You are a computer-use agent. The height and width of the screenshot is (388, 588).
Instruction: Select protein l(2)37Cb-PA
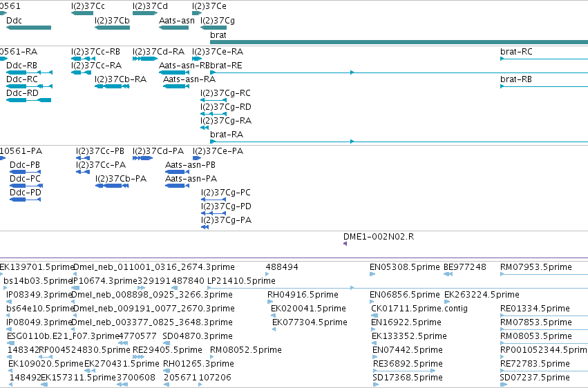coord(112,186)
